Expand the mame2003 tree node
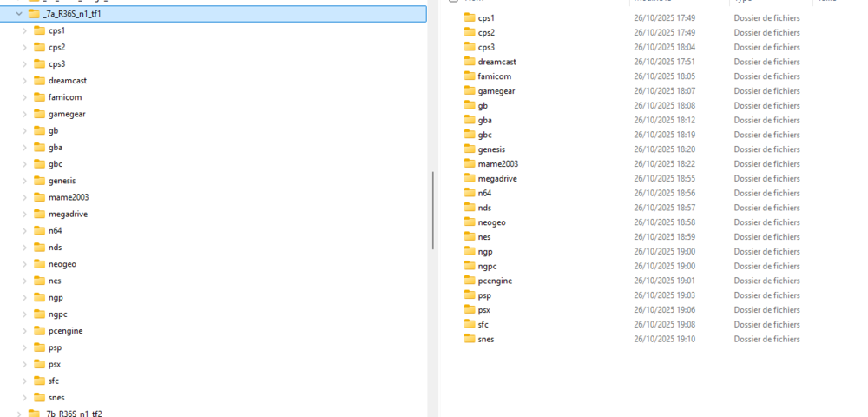Screen dimensions: 868x417 coord(24,198)
